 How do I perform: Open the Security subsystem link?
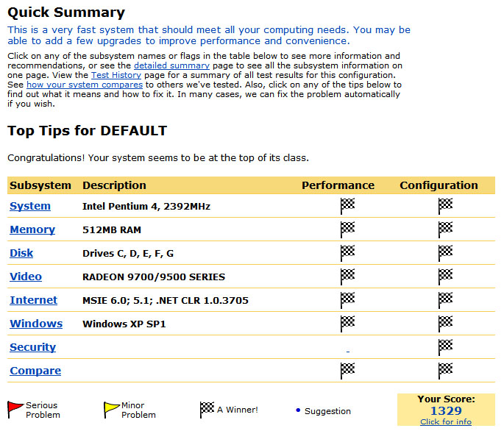tap(33, 347)
